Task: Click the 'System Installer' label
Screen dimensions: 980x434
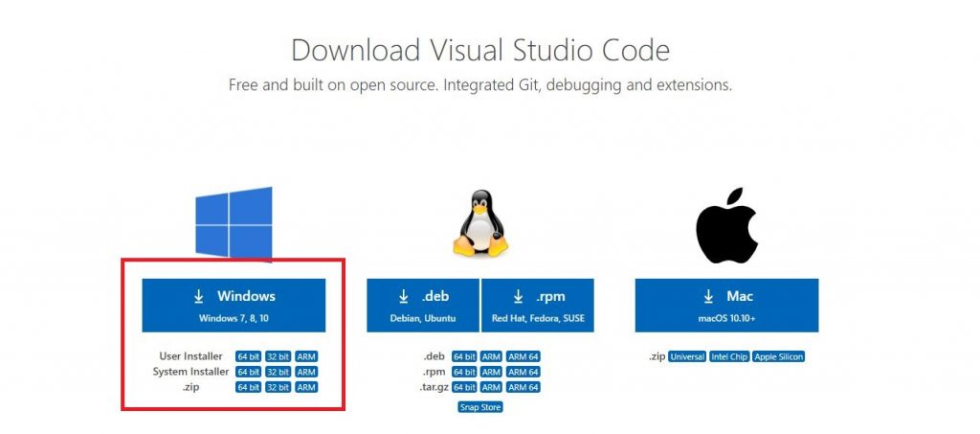Action: point(190,372)
